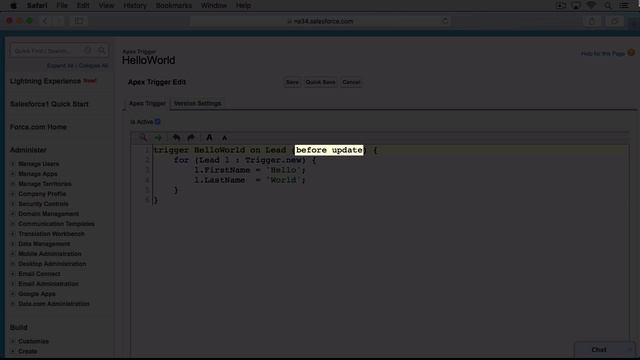This screenshot has height=360, width=640.
Task: Toggle the Is Active checkbox
Action: coord(158,122)
